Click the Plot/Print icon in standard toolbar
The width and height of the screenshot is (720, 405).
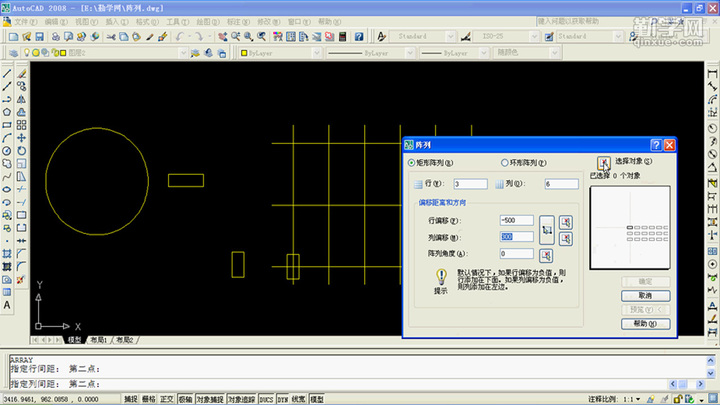(56, 36)
